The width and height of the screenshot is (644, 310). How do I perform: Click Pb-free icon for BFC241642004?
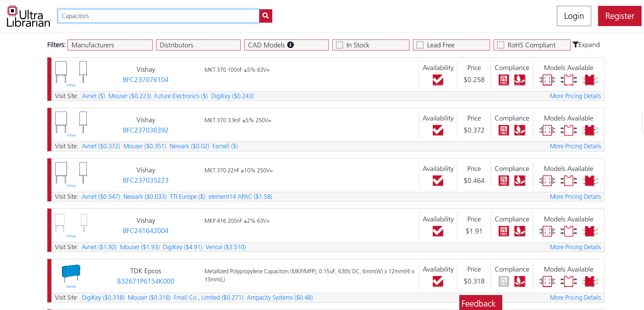[504, 231]
